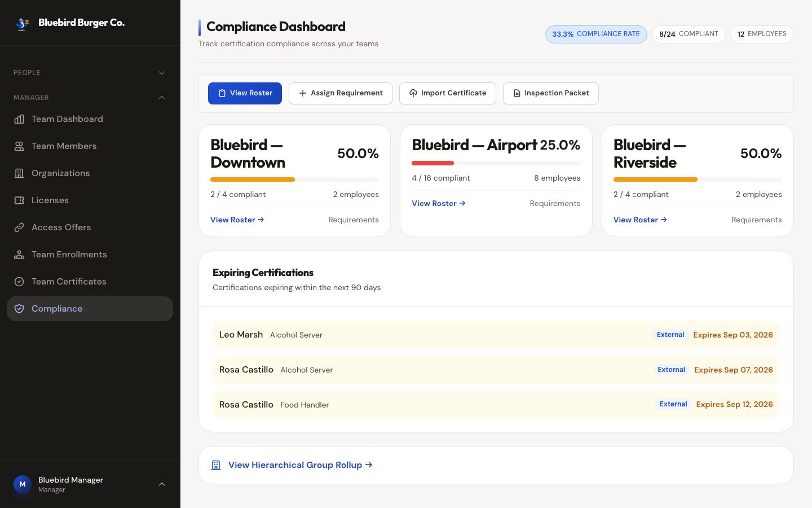Click the 33.3% Compliance Rate badge

click(x=596, y=34)
